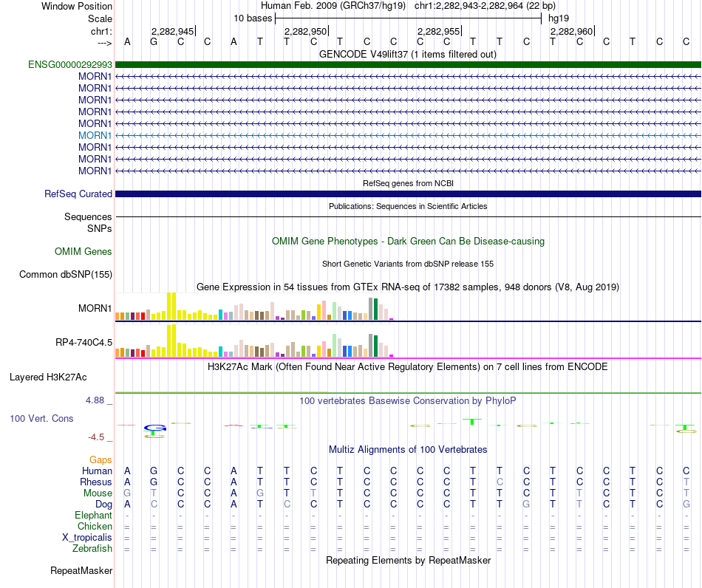Click Short Genetic Variants from dbSNP title

(408, 264)
